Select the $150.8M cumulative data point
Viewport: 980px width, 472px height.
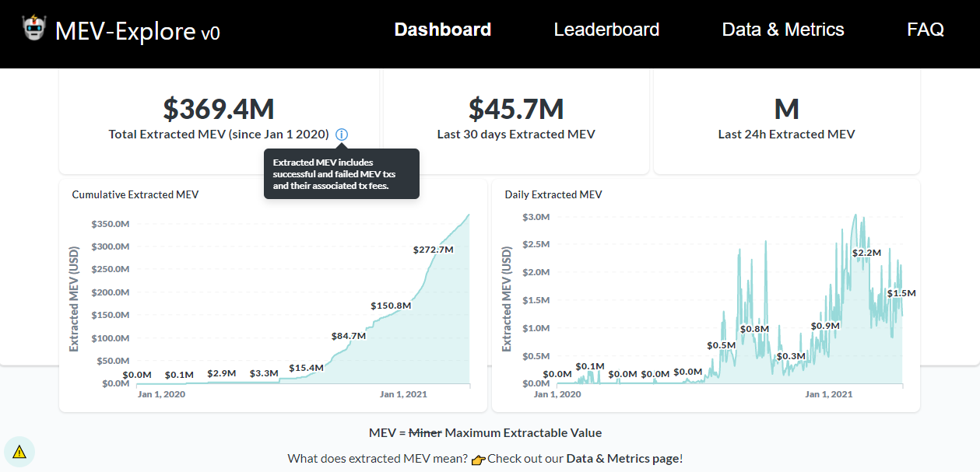391,306
